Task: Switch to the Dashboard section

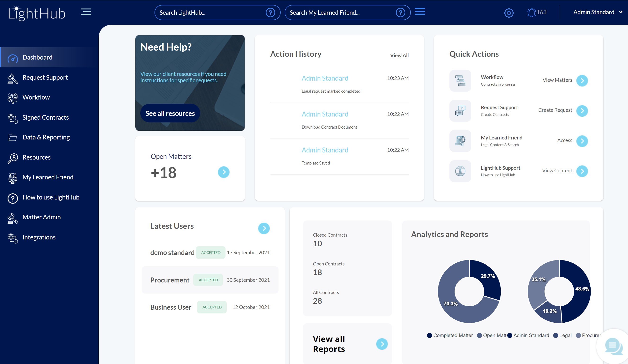Action: pos(37,57)
